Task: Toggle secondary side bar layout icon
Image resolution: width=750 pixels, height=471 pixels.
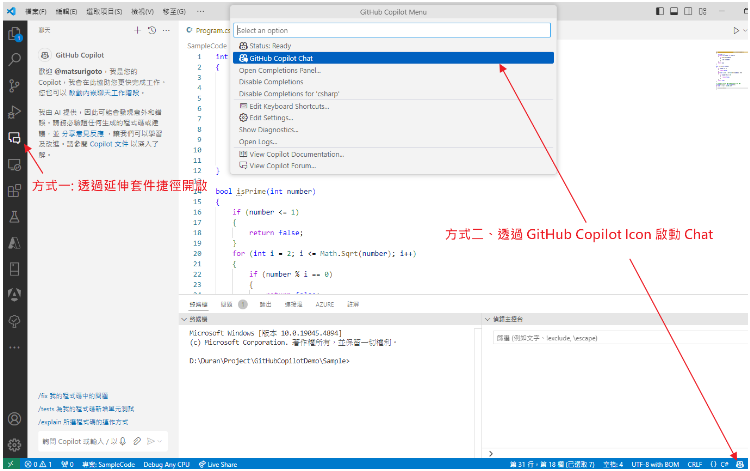Action: [688, 11]
